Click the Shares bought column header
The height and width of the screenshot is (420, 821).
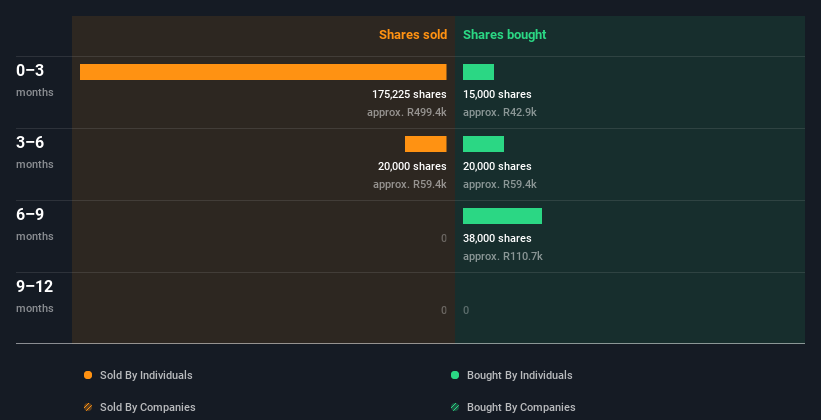[x=505, y=35]
